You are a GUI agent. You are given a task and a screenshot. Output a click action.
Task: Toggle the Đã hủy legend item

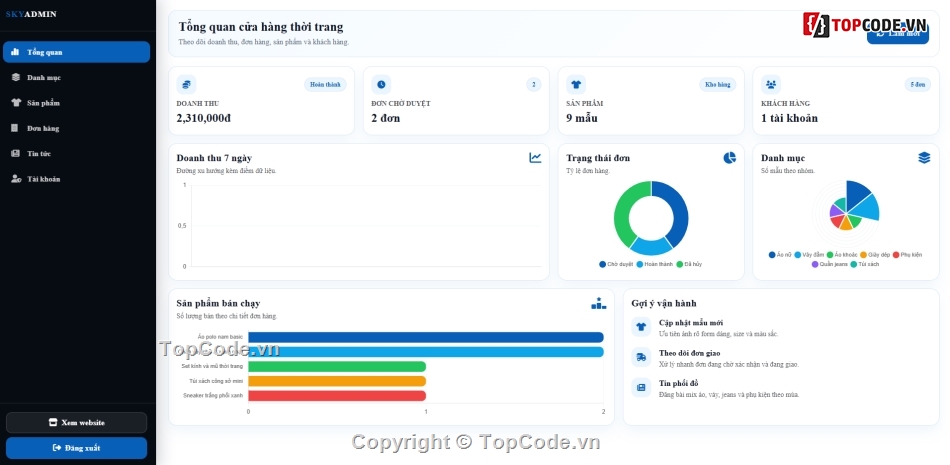tap(689, 264)
